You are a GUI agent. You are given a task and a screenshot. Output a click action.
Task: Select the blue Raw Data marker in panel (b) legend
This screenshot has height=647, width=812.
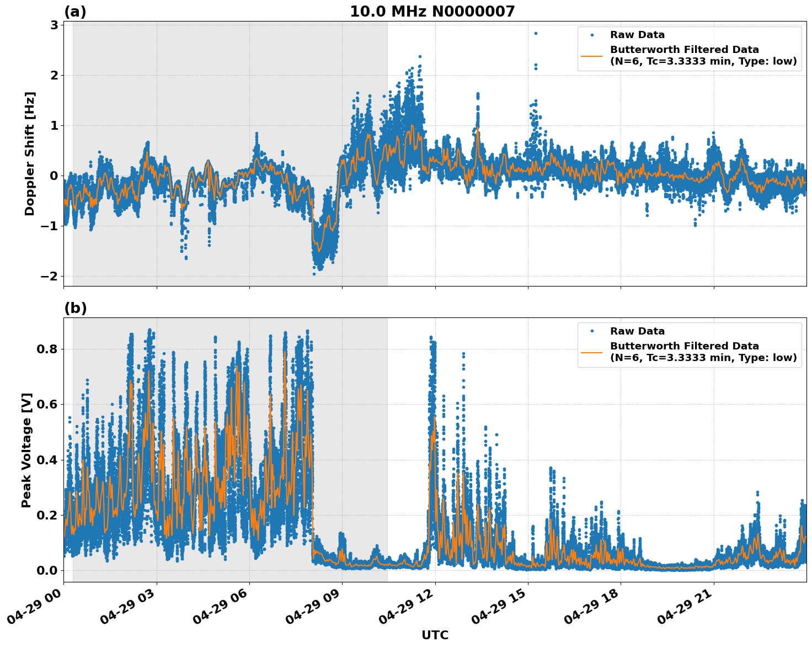[593, 330]
